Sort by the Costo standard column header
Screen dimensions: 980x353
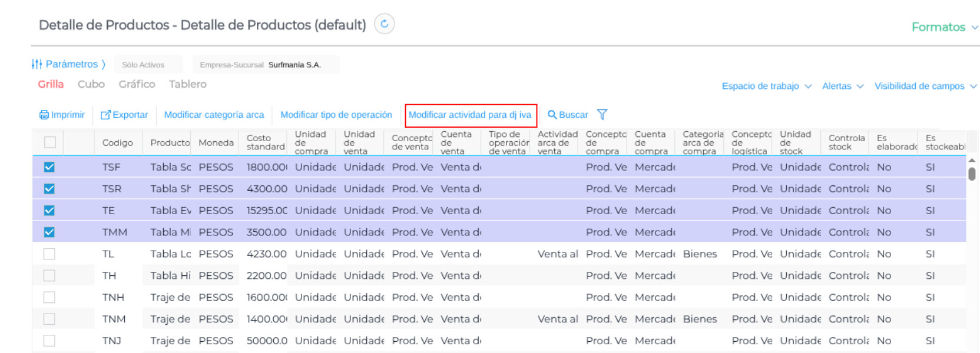(265, 142)
